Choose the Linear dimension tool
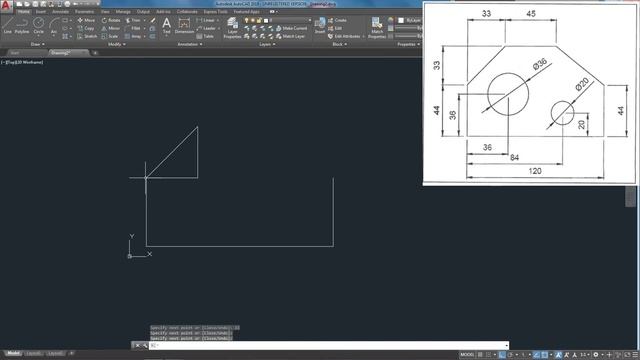Image resolution: width=640 pixels, height=360 pixels. (x=206, y=20)
